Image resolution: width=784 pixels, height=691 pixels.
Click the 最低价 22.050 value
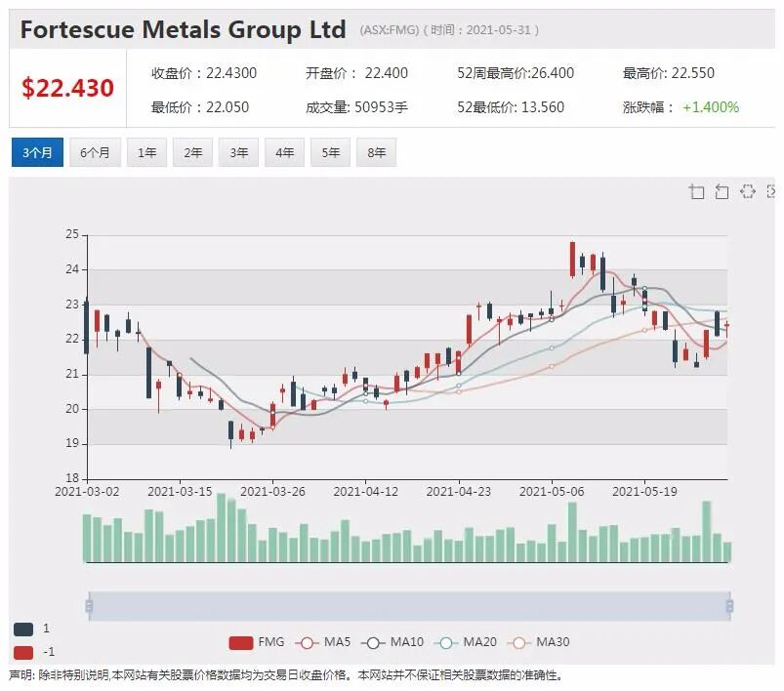(x=200, y=107)
